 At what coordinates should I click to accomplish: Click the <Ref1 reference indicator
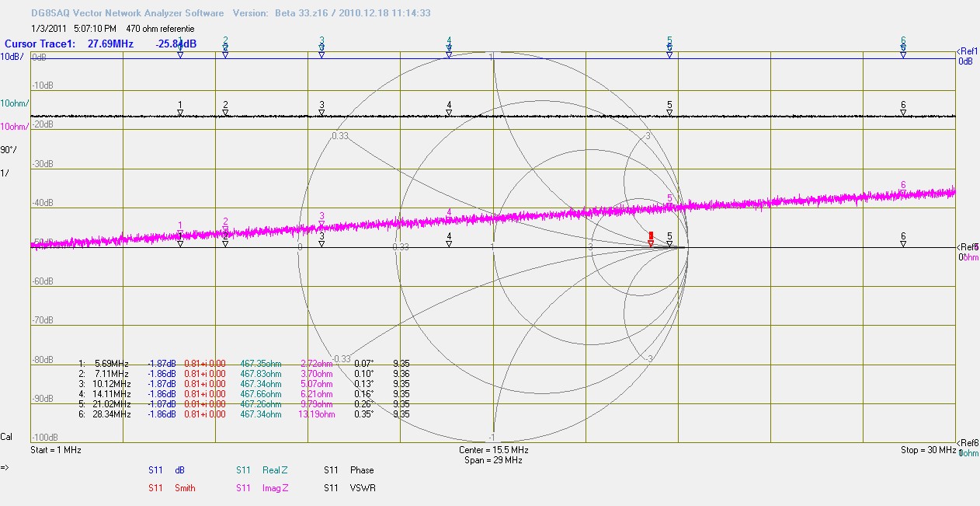968,51
